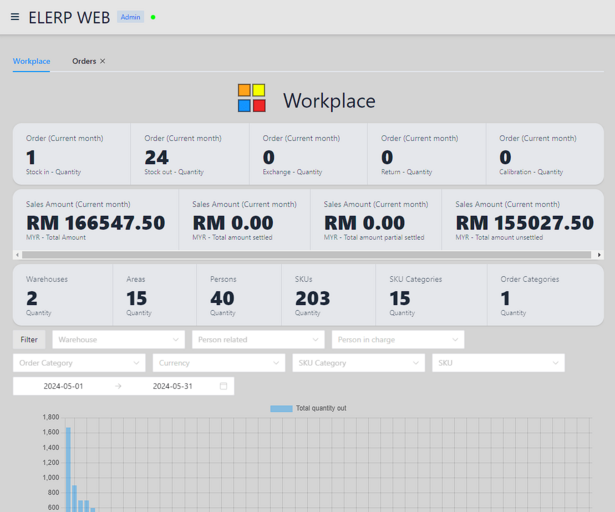Click the green online status dot
Image resolution: width=615 pixels, height=512 pixels.
153,17
